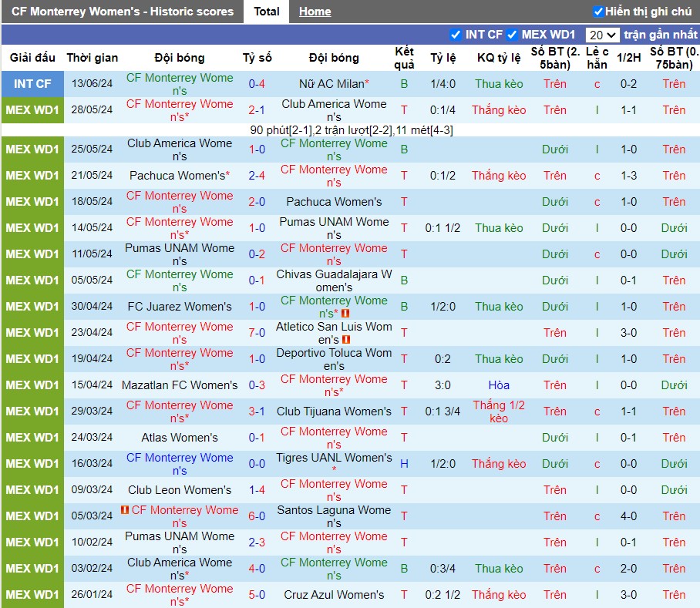Open the 5-0 score versus Cruz Azul
The height and width of the screenshot is (608, 700).
[257, 595]
